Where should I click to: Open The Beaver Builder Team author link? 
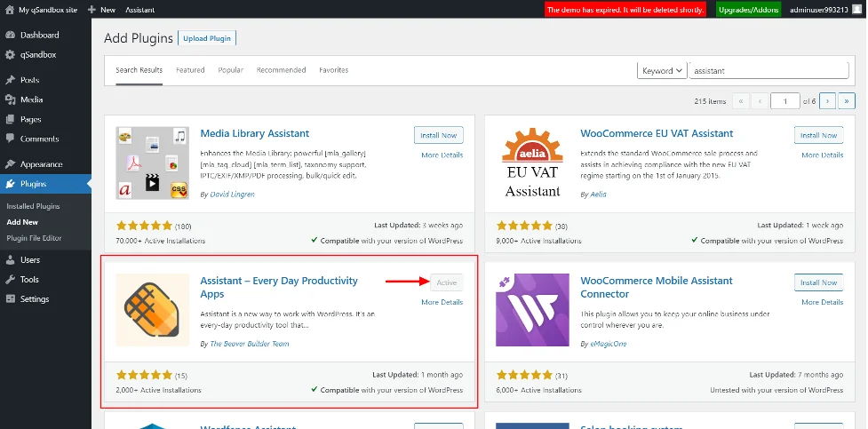coord(249,344)
